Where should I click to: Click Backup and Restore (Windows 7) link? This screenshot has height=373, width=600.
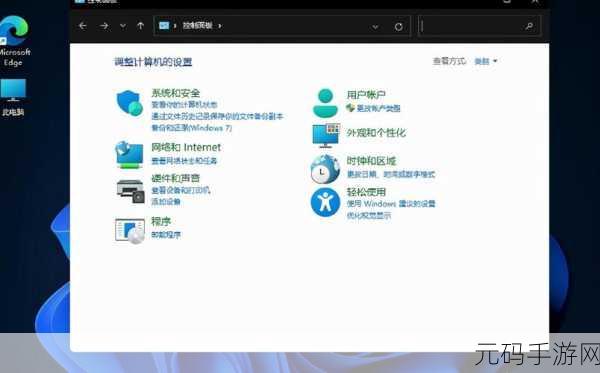[x=192, y=128]
